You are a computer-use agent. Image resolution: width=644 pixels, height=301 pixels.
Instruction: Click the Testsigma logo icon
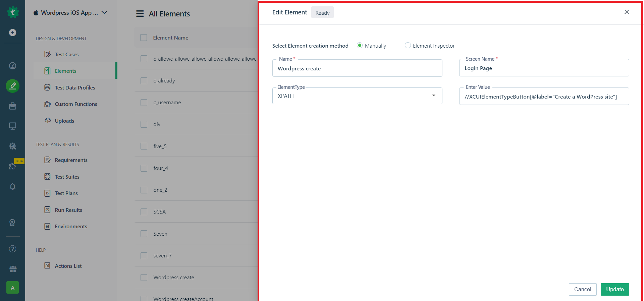pos(13,12)
